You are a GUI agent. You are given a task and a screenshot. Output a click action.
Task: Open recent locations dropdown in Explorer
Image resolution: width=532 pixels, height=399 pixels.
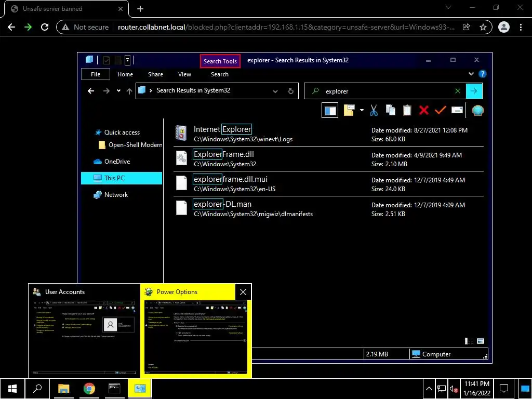(x=118, y=91)
